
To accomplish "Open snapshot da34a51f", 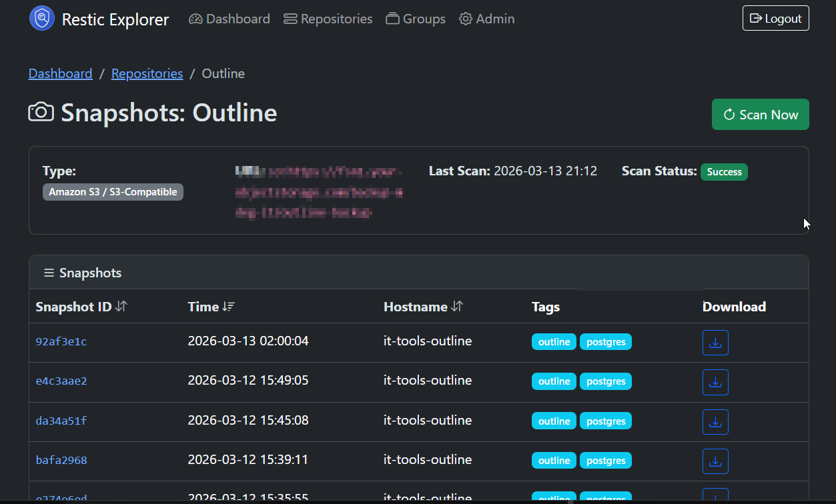I will [61, 421].
